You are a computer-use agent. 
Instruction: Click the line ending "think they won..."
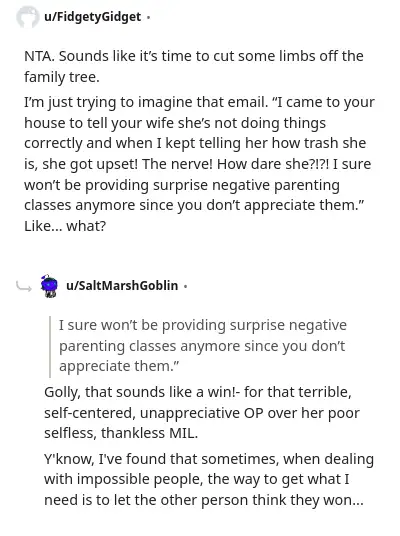coord(204,500)
